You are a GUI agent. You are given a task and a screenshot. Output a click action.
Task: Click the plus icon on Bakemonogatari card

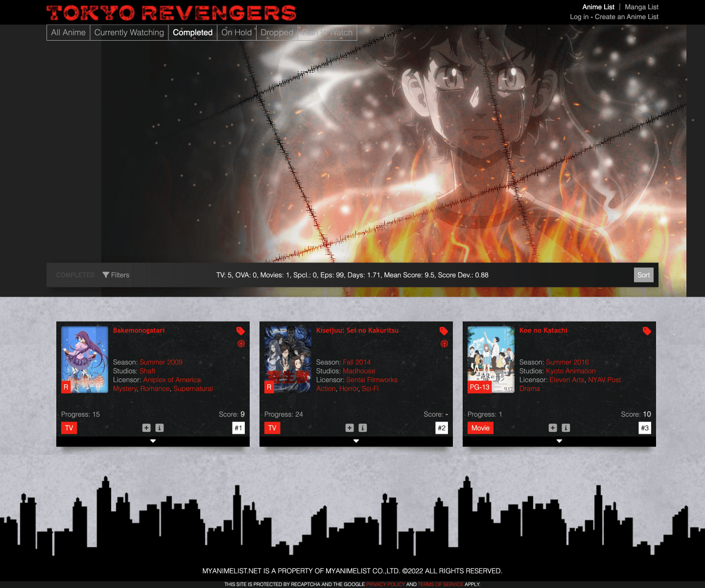pos(146,428)
